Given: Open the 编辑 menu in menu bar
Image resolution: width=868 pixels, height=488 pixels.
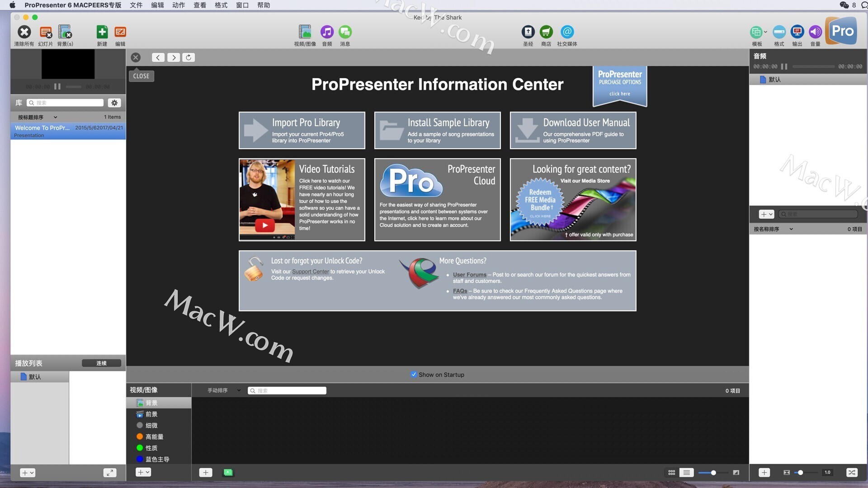Looking at the screenshot, I should [157, 5].
